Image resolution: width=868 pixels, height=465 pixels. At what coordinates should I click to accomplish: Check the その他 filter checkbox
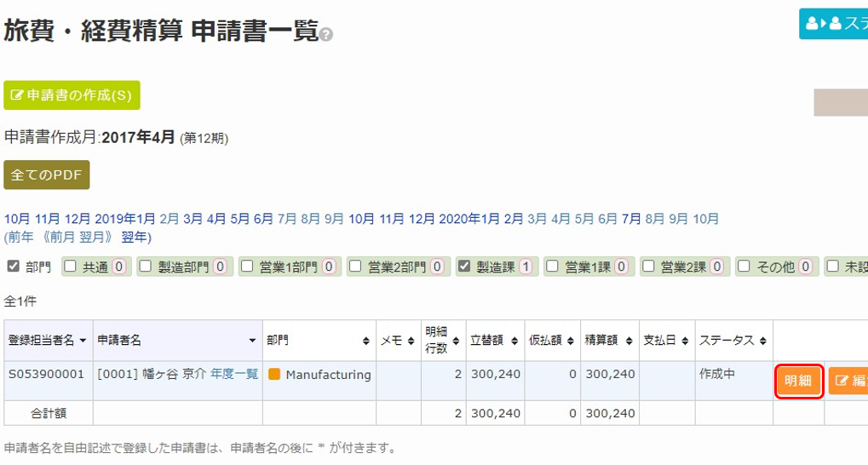tap(744, 267)
